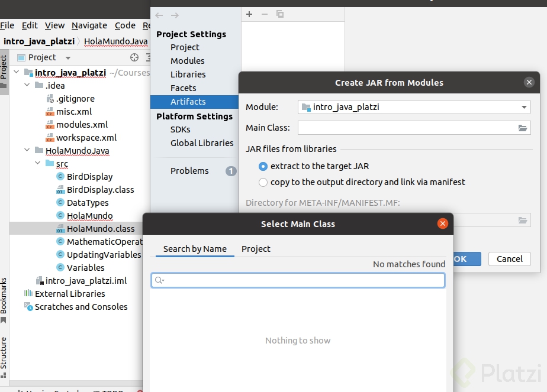547x392 pixels.
Task: Select the Variables class in tree
Action: [x=85, y=268]
